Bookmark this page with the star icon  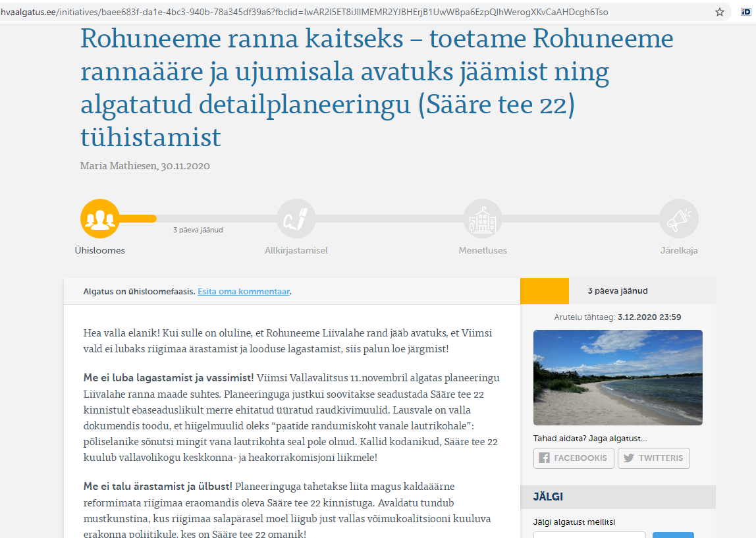click(x=719, y=12)
